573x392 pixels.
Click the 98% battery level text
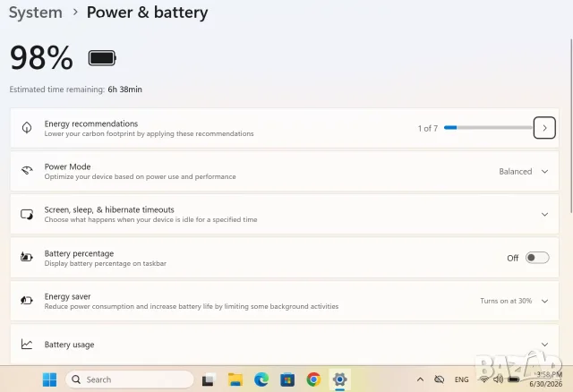41,57
